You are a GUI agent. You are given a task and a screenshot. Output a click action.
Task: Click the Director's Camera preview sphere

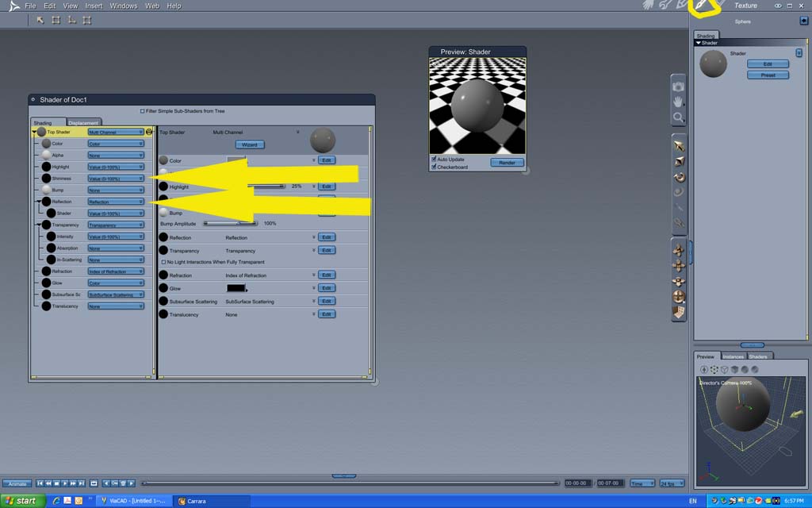[x=742, y=405]
